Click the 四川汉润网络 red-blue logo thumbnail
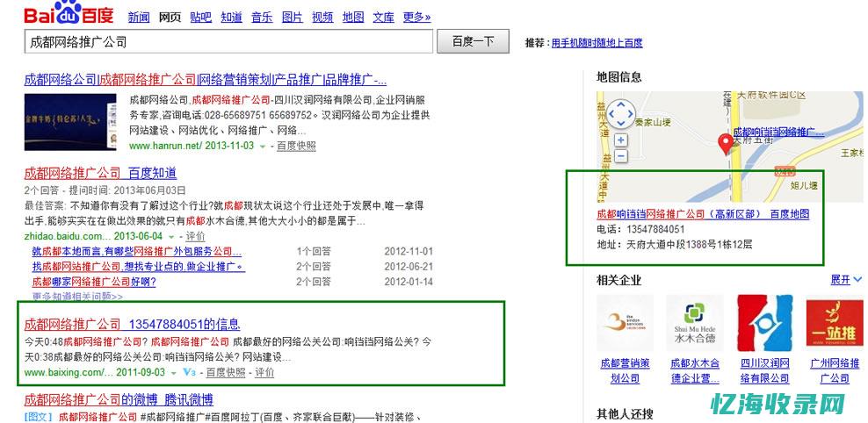This screenshot has width=868, height=423. pyautogui.click(x=764, y=324)
